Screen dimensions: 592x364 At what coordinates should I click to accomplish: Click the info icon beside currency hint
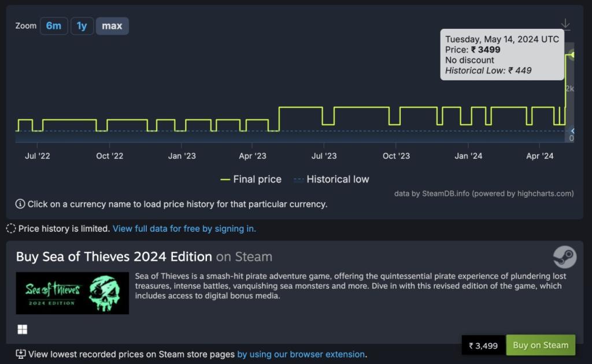point(20,204)
